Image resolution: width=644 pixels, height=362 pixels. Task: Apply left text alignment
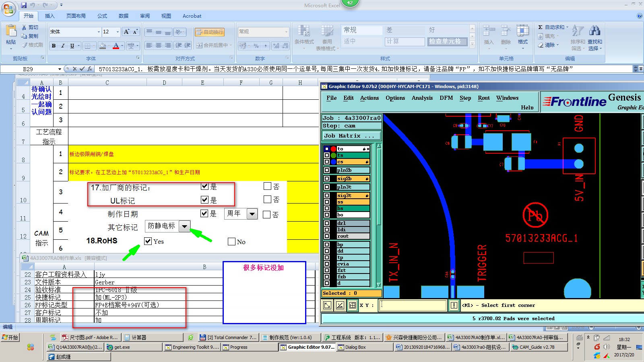click(149, 45)
